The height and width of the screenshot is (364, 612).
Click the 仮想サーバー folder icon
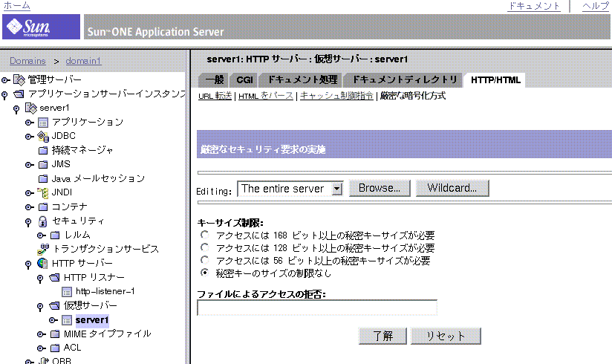[55, 306]
